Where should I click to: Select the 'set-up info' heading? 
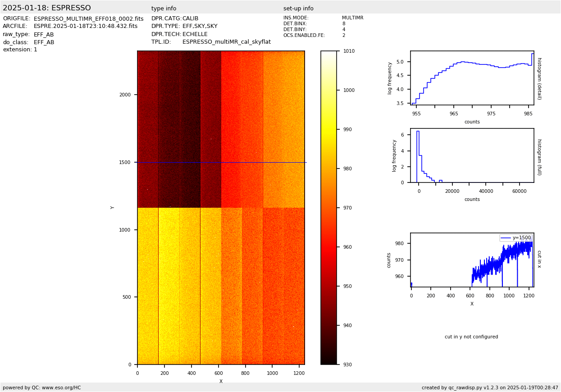(x=298, y=9)
